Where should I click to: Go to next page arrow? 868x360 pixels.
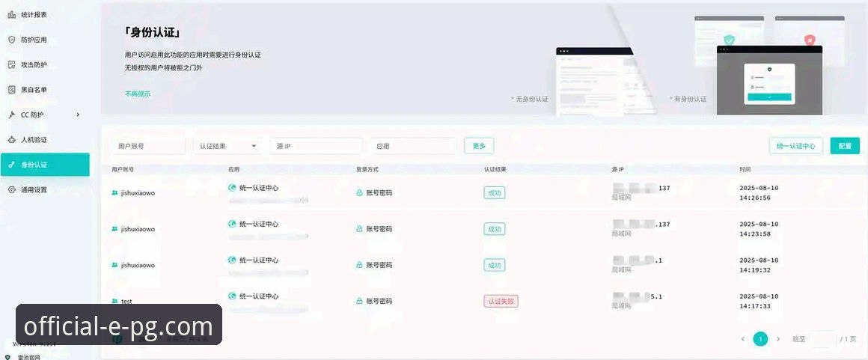coord(778,338)
